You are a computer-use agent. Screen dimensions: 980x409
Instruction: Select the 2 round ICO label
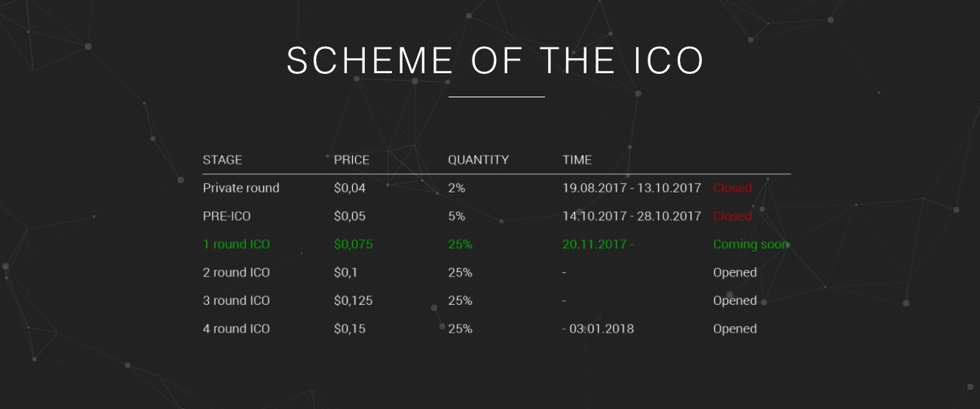(236, 272)
